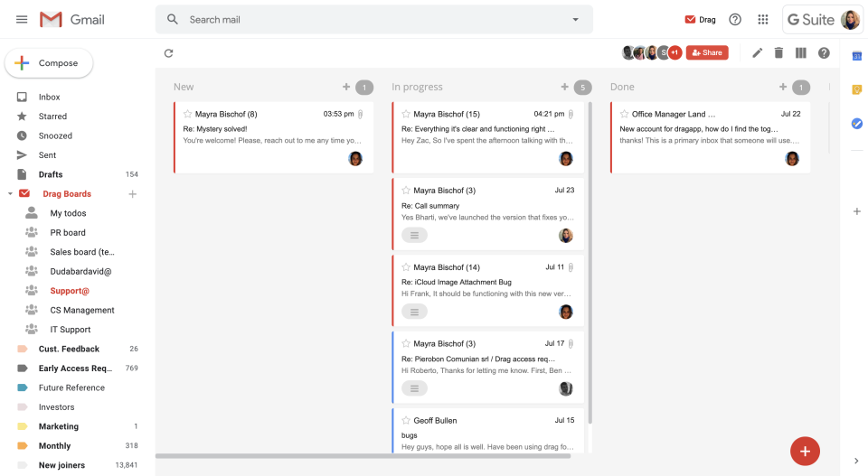The image size is (868, 476).
Task: Click the refresh icon above the board
Action: [168, 53]
